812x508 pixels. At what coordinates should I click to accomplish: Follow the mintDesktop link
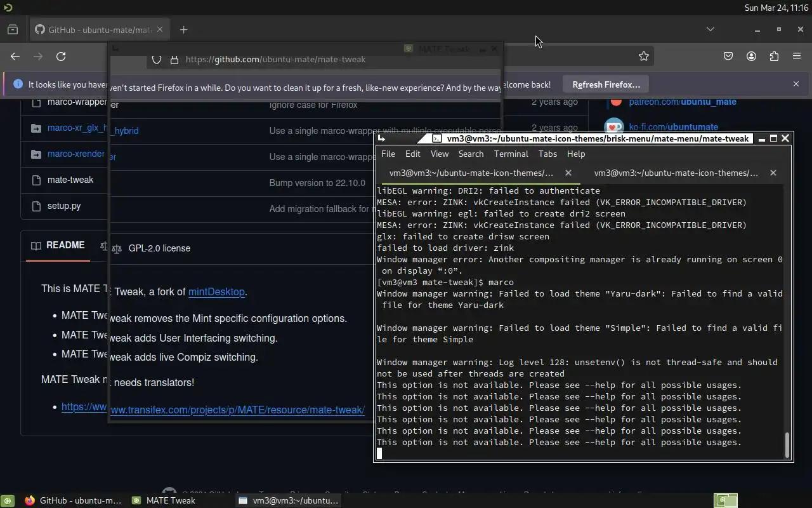[216, 292]
